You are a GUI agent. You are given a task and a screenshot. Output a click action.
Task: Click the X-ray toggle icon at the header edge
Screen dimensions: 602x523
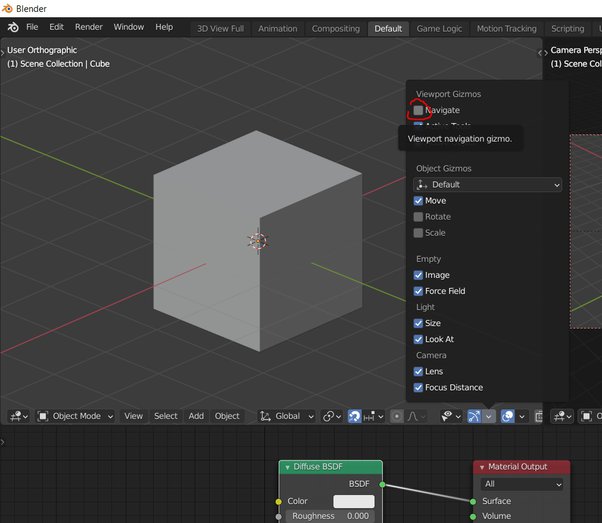[x=539, y=416]
